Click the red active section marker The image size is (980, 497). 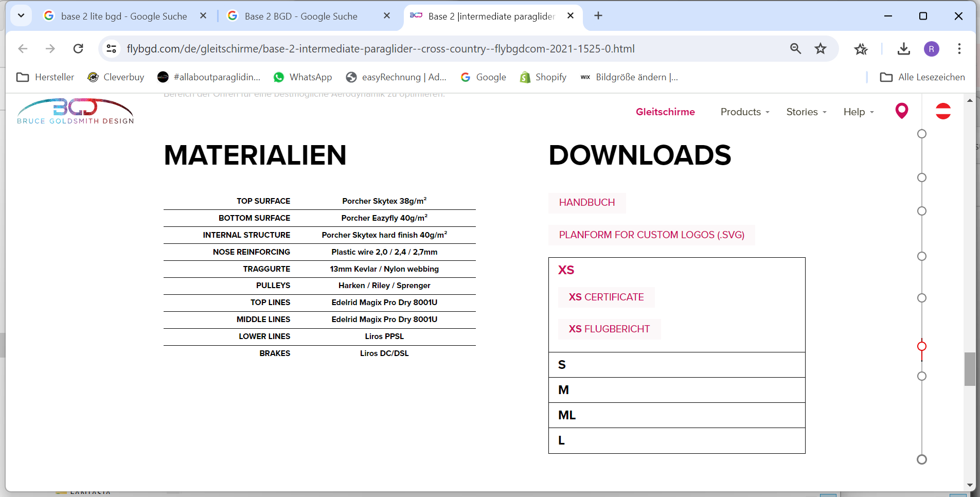[922, 346]
